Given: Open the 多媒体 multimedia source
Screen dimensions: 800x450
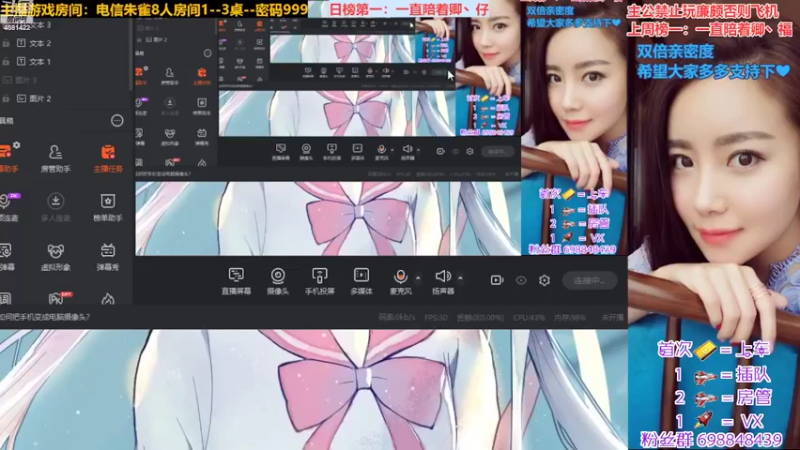Looking at the screenshot, I should (361, 281).
